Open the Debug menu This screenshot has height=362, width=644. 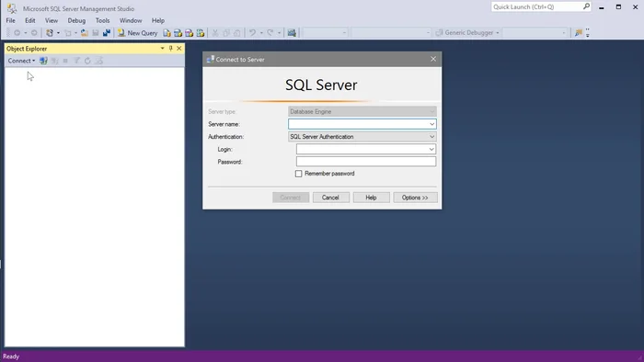(76, 20)
